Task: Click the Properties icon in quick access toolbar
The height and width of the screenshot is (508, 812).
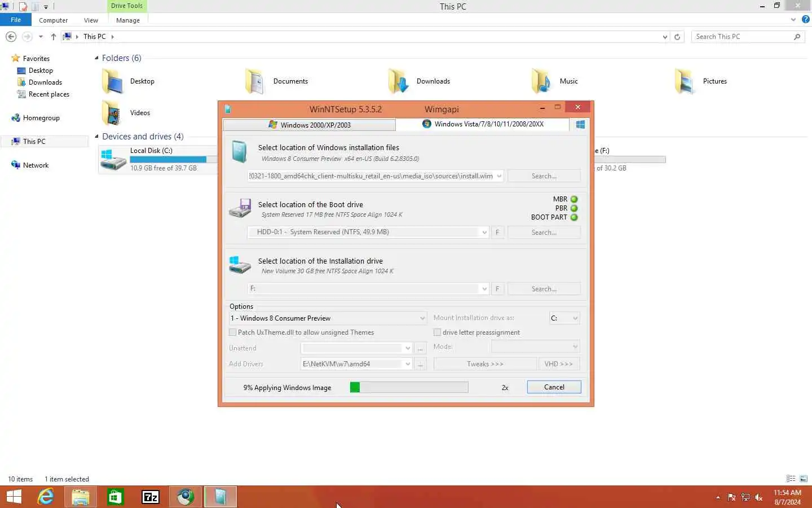Action: [x=23, y=7]
